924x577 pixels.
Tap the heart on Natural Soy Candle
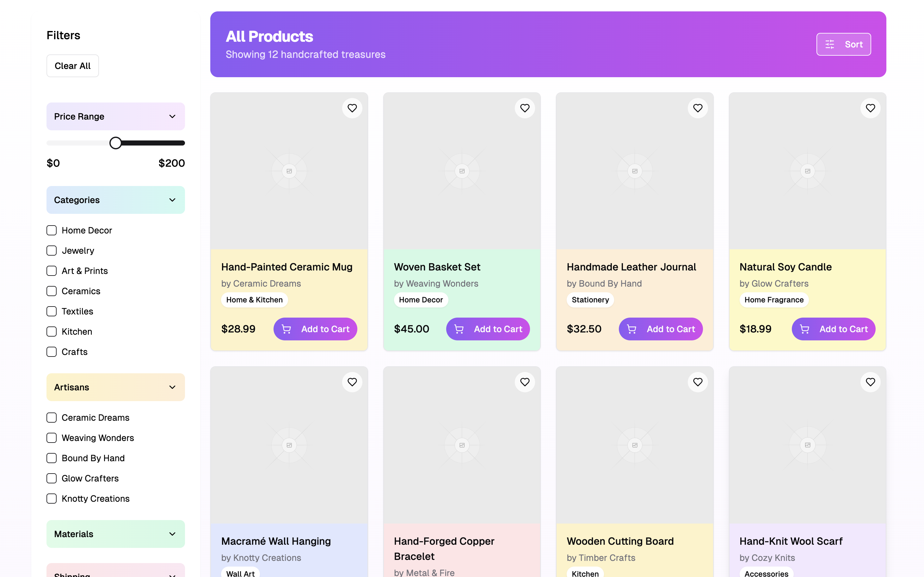coord(870,109)
